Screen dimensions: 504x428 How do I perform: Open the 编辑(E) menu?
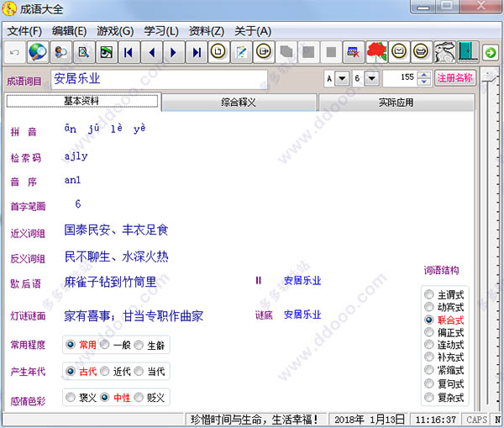(70, 31)
